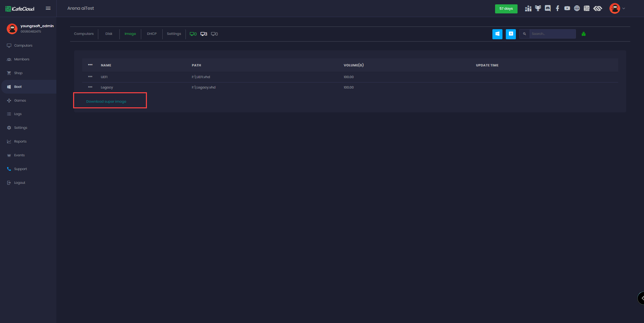Screen dimensions: 644x323
Task: Open the UEFI row options menu
Action: 90,77
